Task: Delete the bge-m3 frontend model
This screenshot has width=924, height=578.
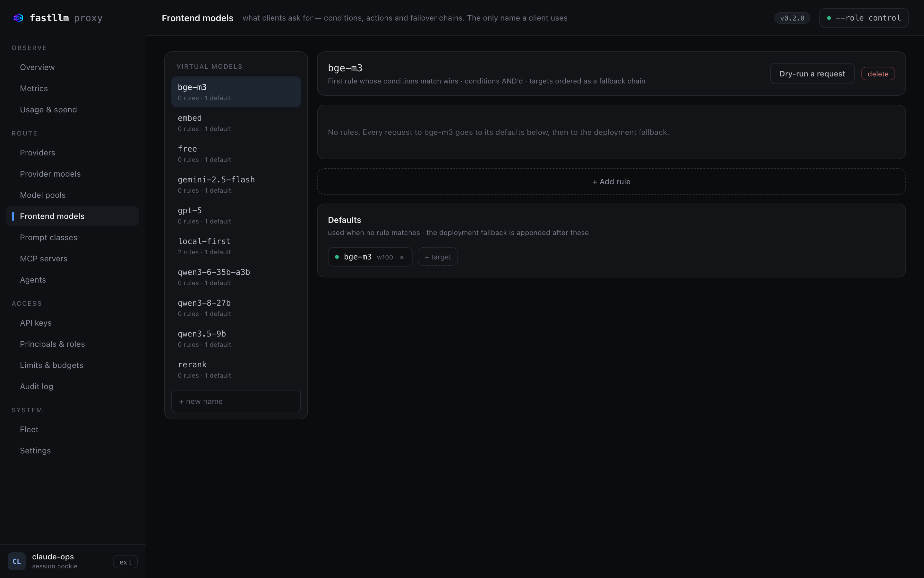Action: (x=878, y=74)
